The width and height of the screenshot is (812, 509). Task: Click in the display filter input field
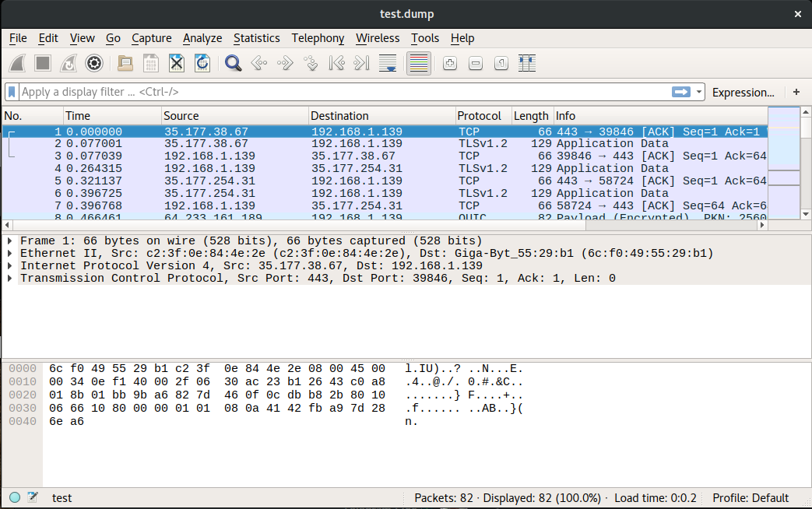[x=343, y=92]
